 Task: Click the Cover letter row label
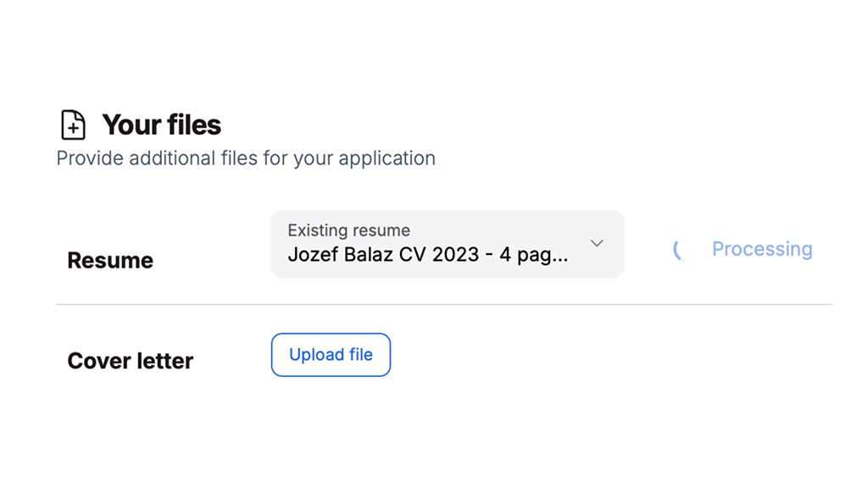[130, 361]
